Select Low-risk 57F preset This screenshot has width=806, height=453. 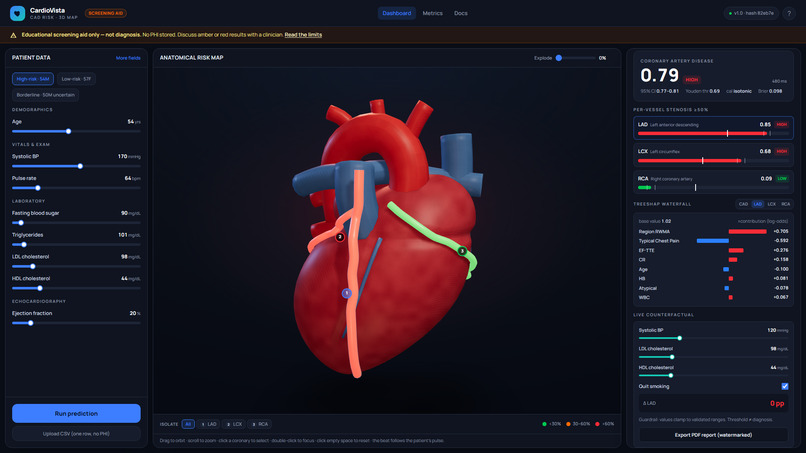(x=76, y=79)
